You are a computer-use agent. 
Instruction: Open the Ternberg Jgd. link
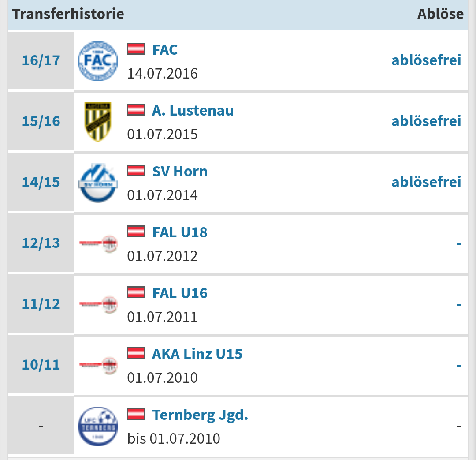click(x=200, y=415)
